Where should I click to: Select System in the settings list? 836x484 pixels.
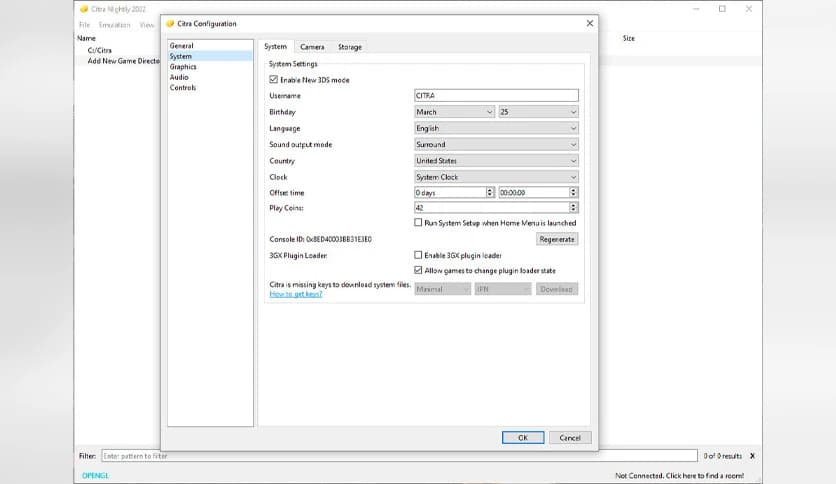coord(210,56)
